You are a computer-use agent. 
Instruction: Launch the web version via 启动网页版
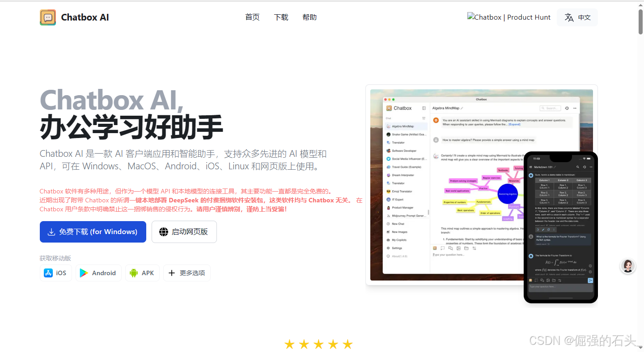point(184,232)
